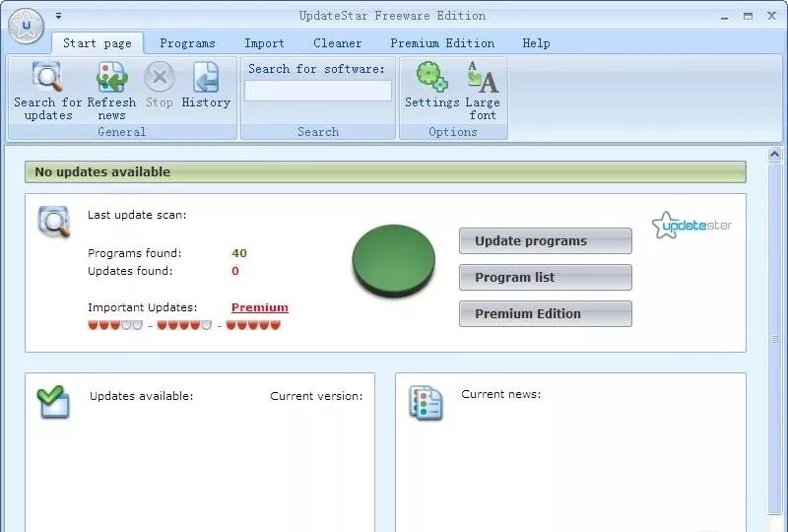Click the Programs found value 40
Viewport: 788px width, 532px height.
pyautogui.click(x=239, y=253)
